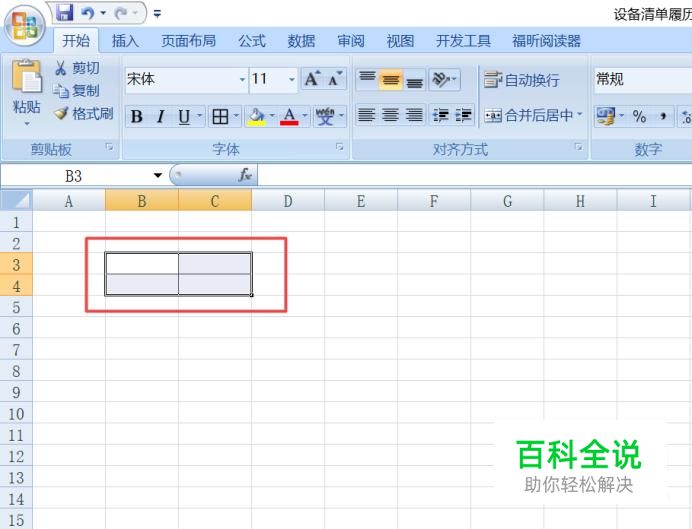Viewport: 692px width, 529px height.
Task: Expand the 粘贴 options arrow
Action: point(26,124)
